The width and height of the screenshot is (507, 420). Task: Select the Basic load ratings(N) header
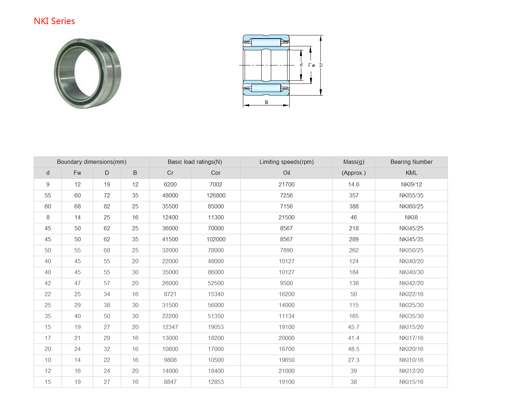[x=195, y=162]
